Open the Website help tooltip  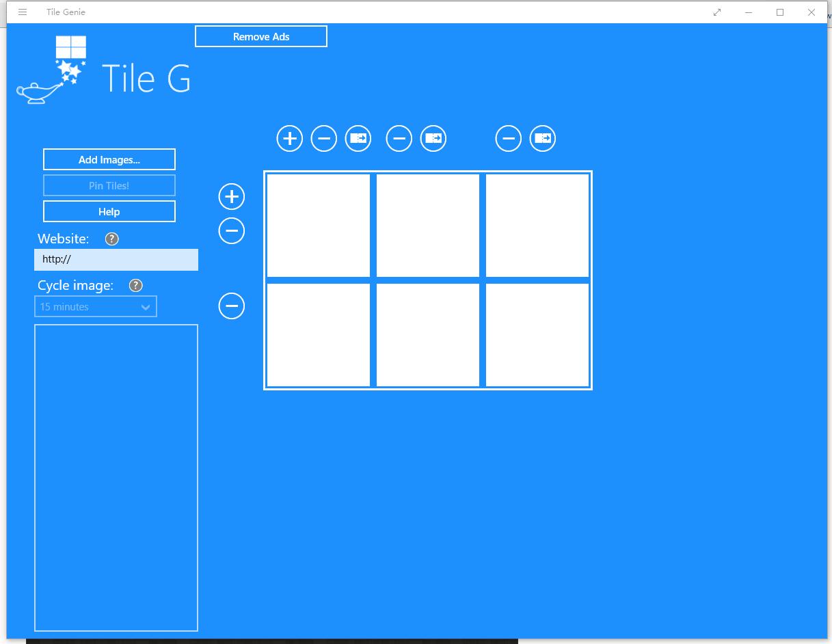point(110,239)
